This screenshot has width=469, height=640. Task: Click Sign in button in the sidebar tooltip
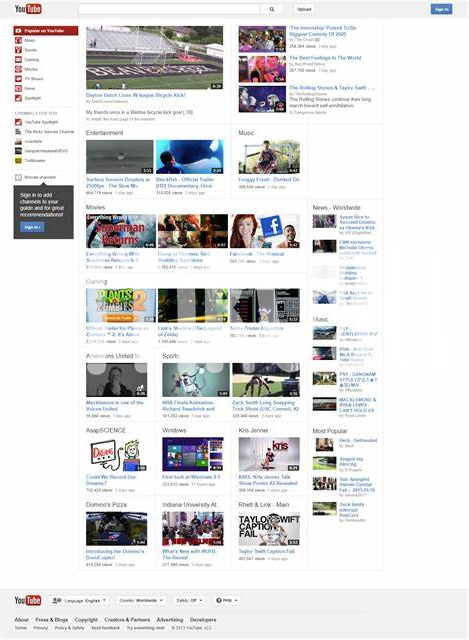click(x=32, y=227)
